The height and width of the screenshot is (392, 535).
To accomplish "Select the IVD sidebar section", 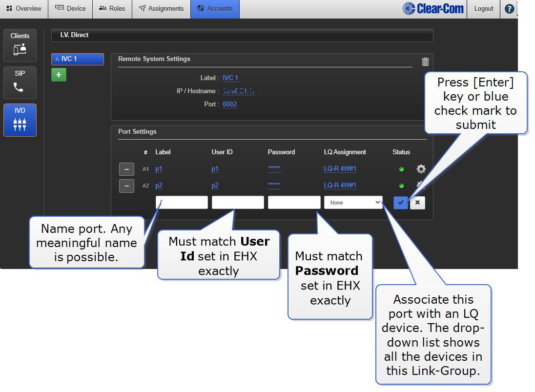I will point(20,120).
